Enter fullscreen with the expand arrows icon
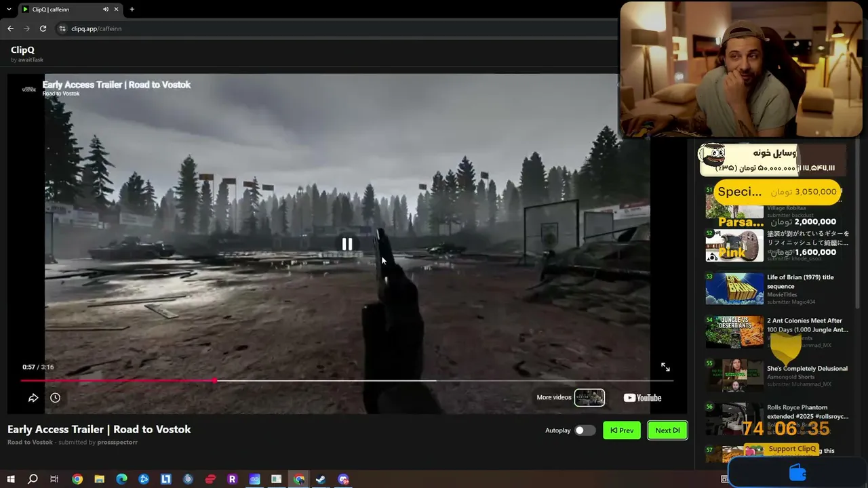The height and width of the screenshot is (488, 868). [x=665, y=367]
